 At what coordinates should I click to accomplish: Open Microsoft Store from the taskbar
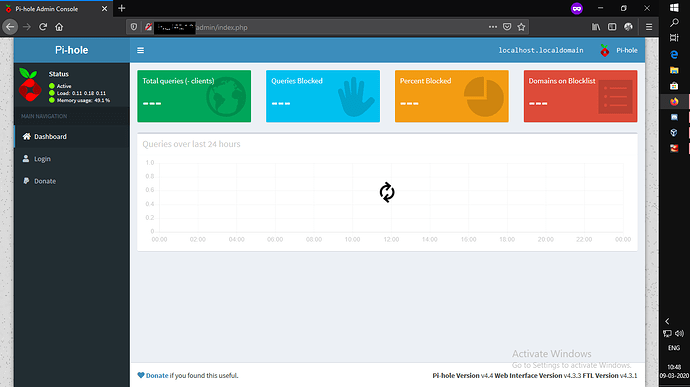(674, 86)
